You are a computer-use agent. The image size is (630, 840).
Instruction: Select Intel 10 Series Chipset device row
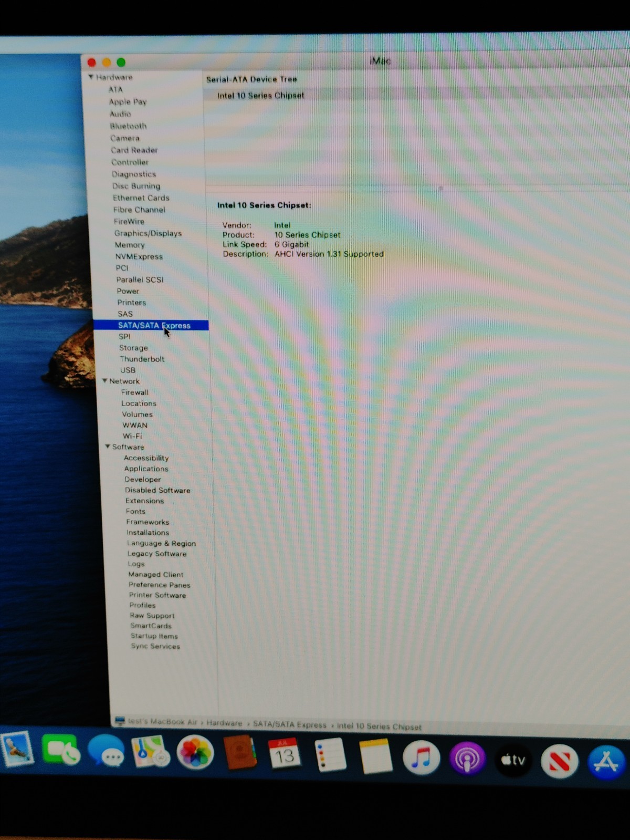click(x=416, y=96)
